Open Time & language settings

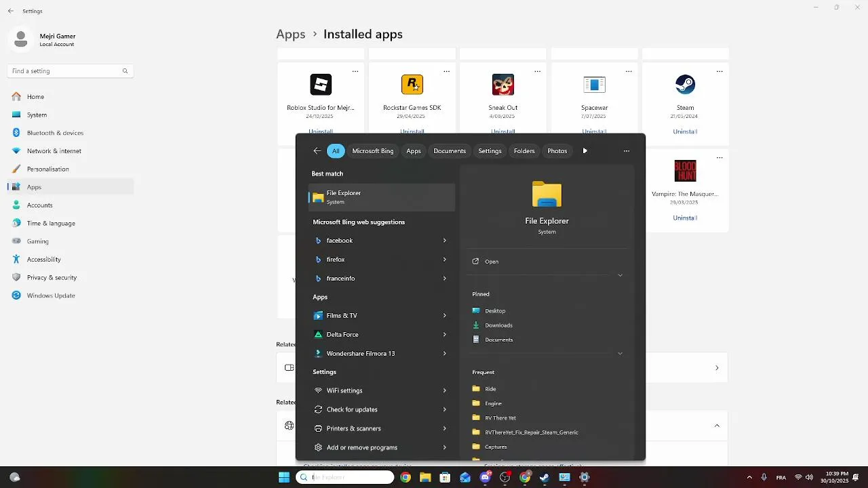tap(71, 223)
